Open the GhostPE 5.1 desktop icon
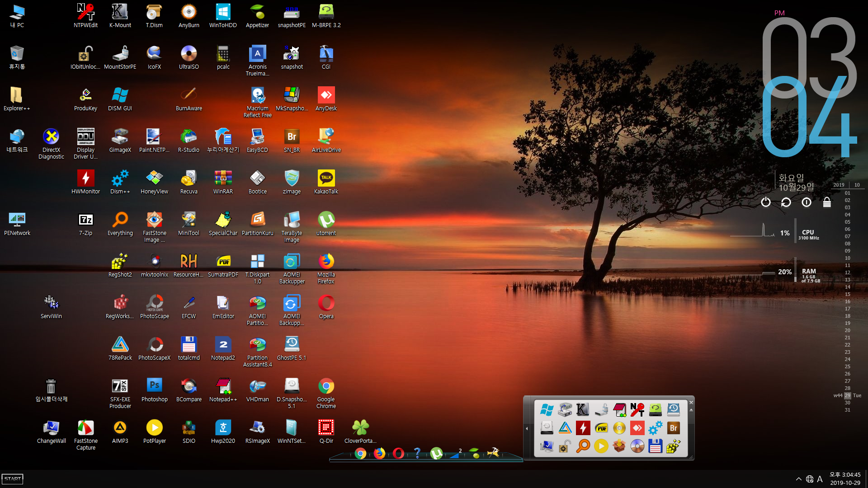The height and width of the screenshot is (488, 868). pyautogui.click(x=292, y=348)
